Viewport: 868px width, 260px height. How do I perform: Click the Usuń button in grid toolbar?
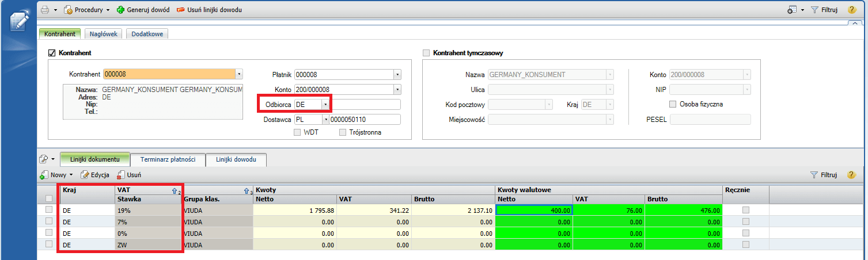click(129, 174)
